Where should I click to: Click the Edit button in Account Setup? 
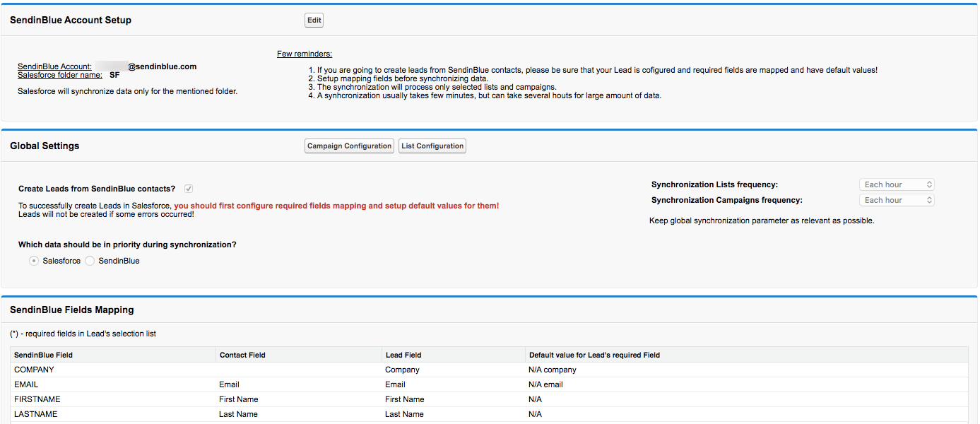(x=314, y=20)
